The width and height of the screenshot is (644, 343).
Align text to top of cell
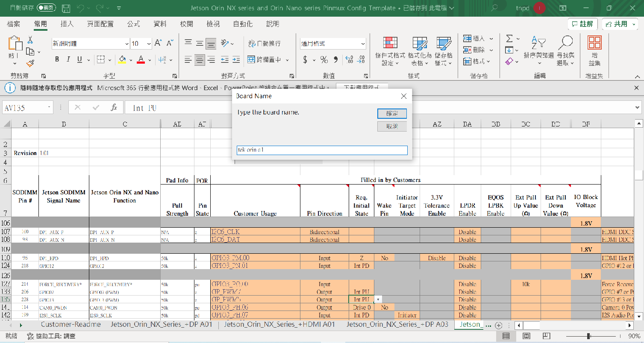pos(188,43)
